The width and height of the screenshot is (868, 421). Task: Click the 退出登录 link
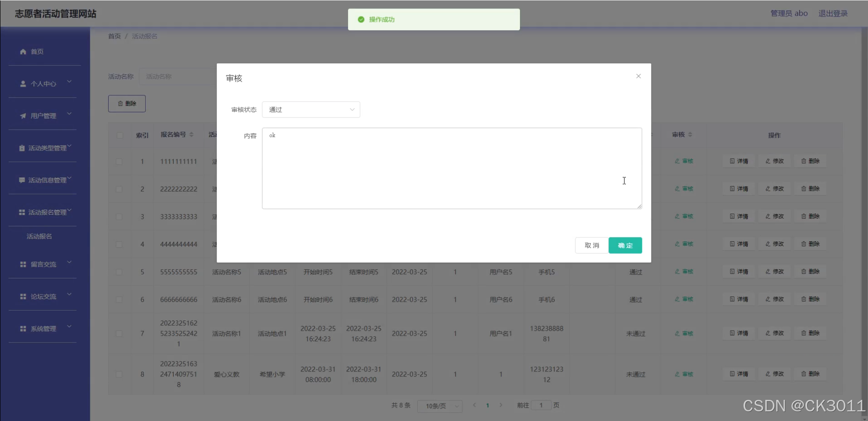[x=833, y=14]
